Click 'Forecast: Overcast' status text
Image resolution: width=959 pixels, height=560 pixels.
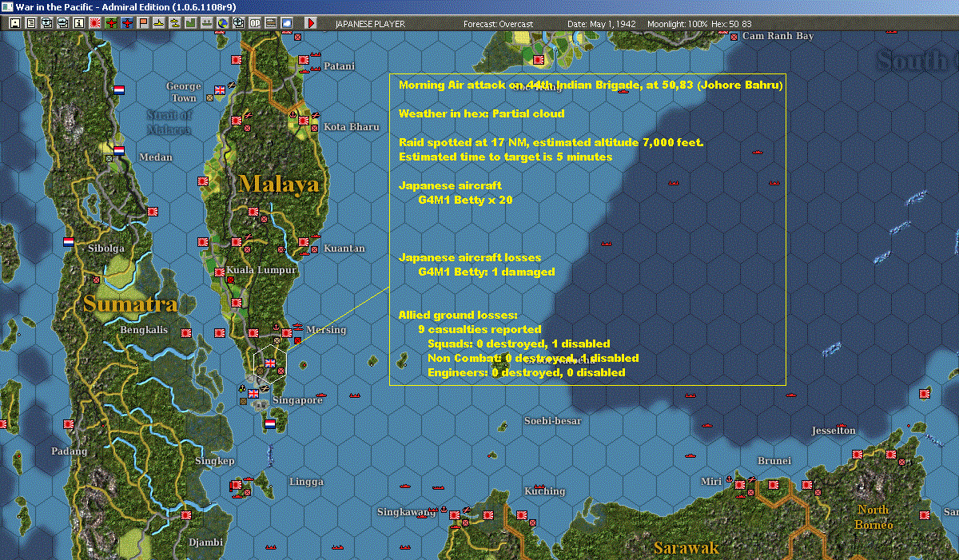pyautogui.click(x=498, y=24)
